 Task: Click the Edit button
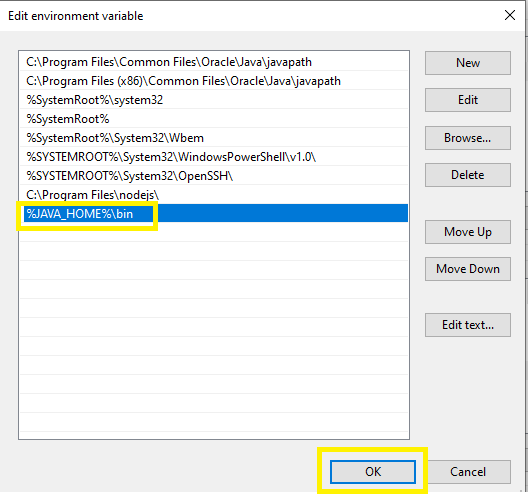[468, 100]
